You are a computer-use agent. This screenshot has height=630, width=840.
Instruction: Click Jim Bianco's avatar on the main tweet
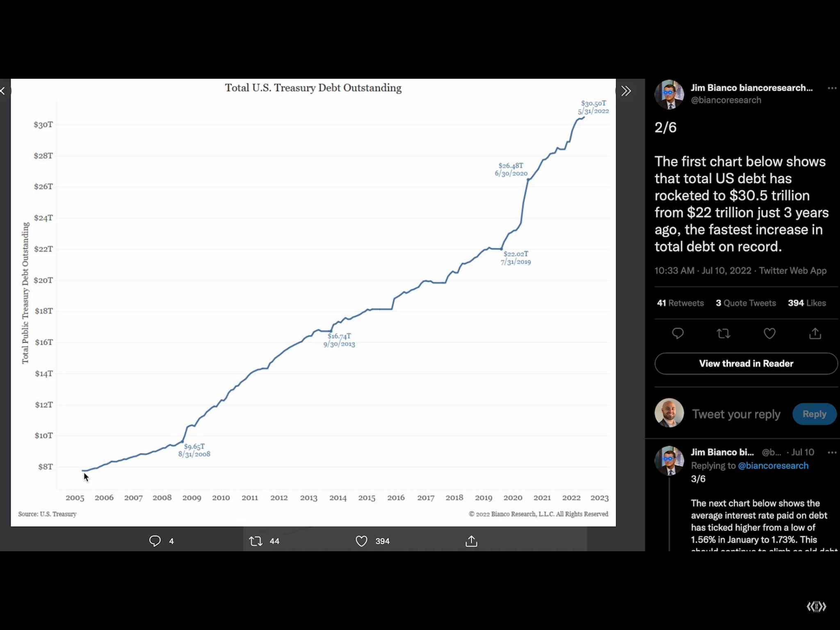(669, 94)
